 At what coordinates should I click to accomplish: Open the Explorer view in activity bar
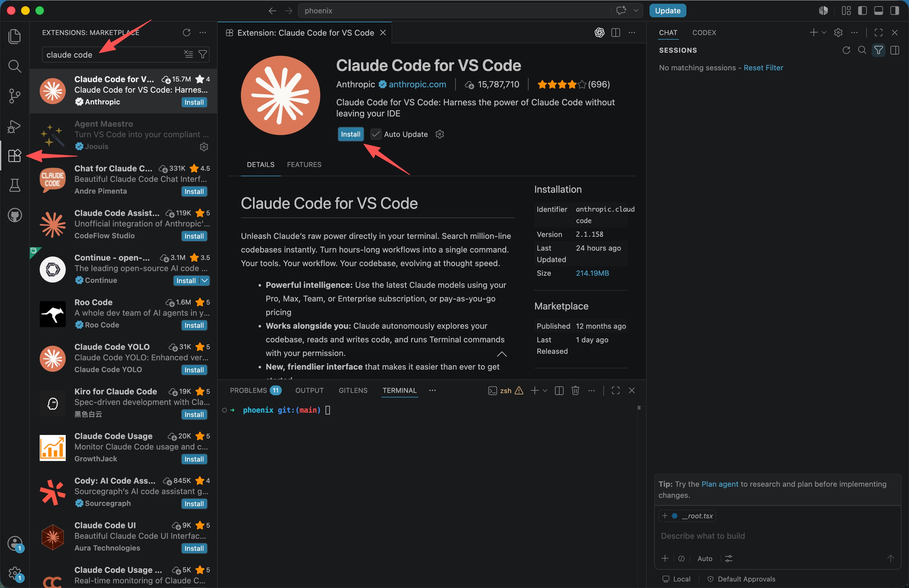(x=15, y=36)
